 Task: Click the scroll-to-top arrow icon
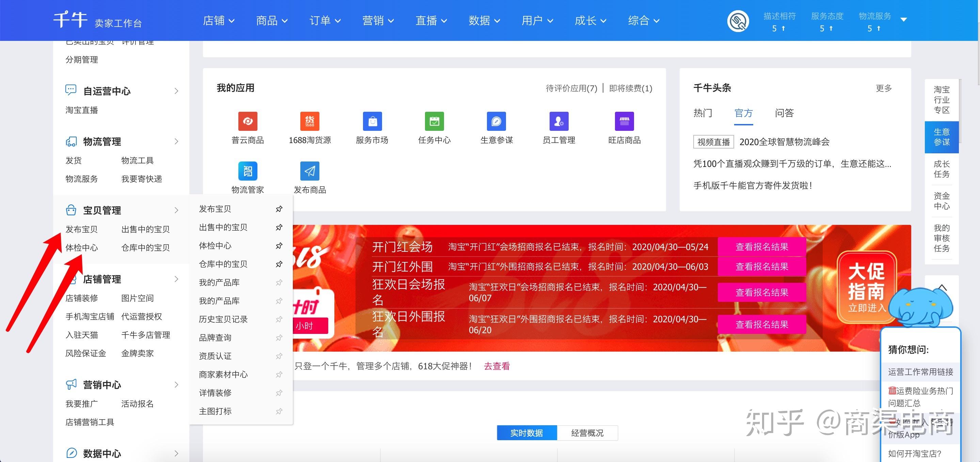(x=942, y=287)
